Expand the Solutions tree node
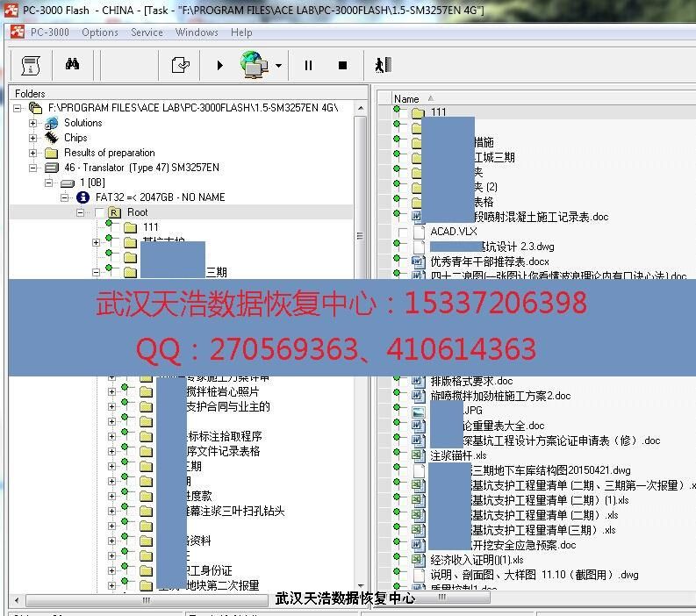 (33, 123)
